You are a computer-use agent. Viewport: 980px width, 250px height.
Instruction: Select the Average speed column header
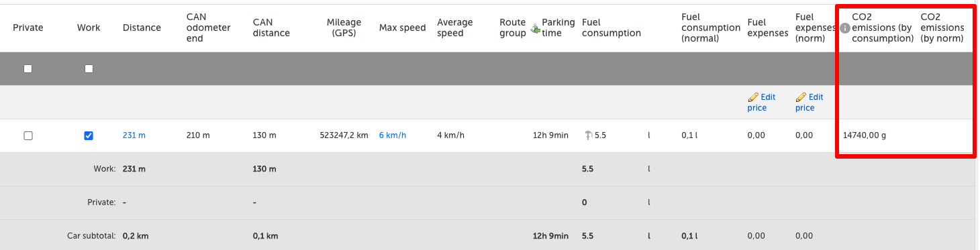point(454,28)
